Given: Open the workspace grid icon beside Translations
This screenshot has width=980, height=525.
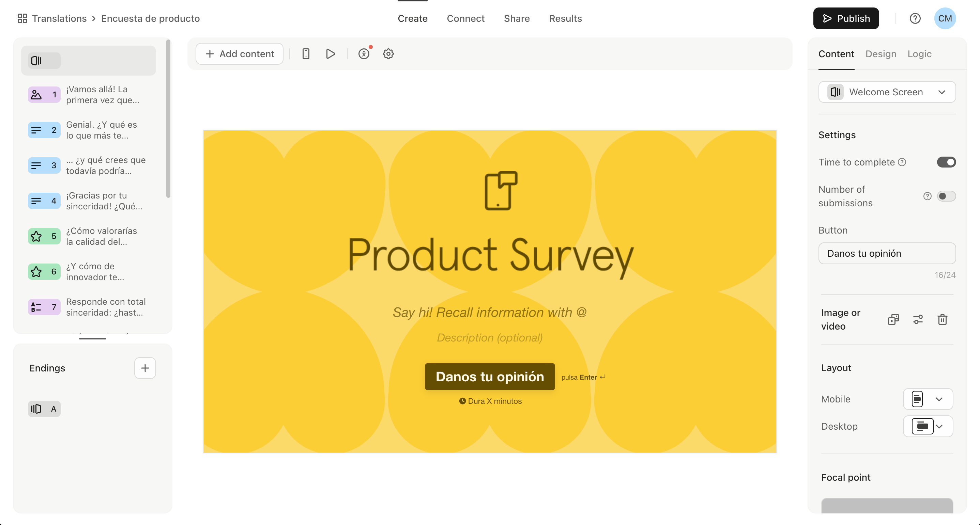Looking at the screenshot, I should pyautogui.click(x=22, y=18).
